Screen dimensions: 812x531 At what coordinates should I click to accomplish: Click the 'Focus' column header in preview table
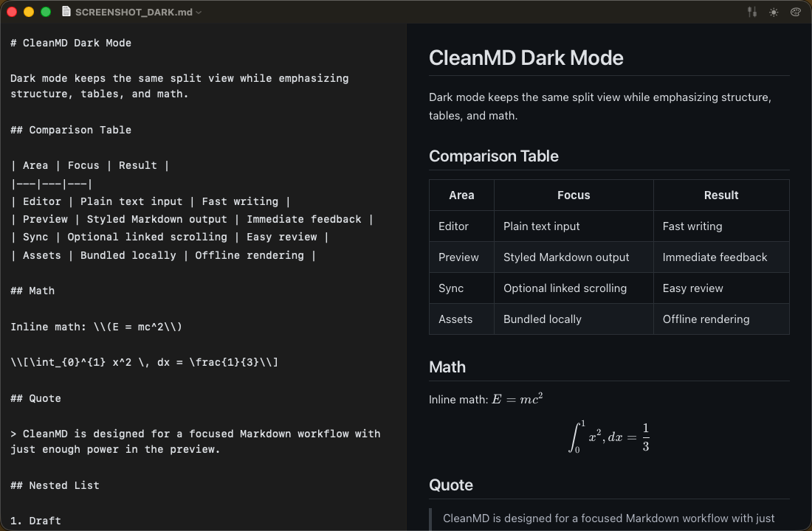tap(574, 195)
